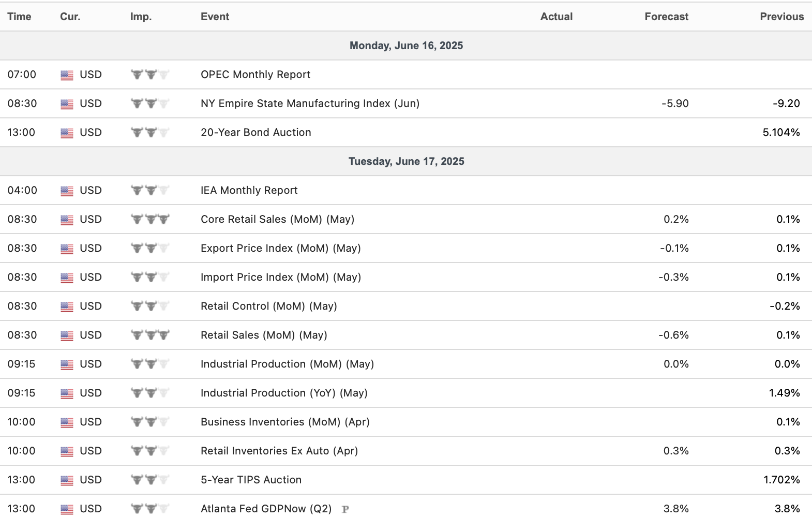The height and width of the screenshot is (518, 812).
Task: Click the US flag in 5-Year TIPS Auction row
Action: pyautogui.click(x=67, y=480)
